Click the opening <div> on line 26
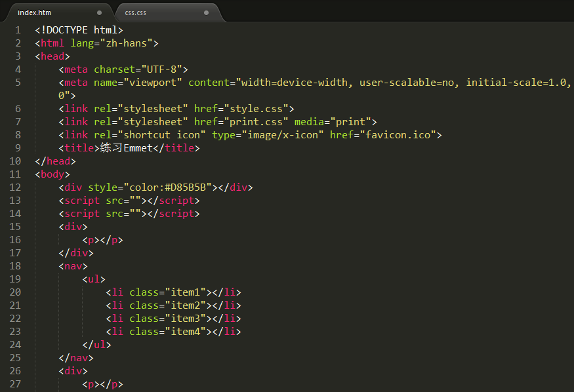574x392 pixels. (x=73, y=371)
